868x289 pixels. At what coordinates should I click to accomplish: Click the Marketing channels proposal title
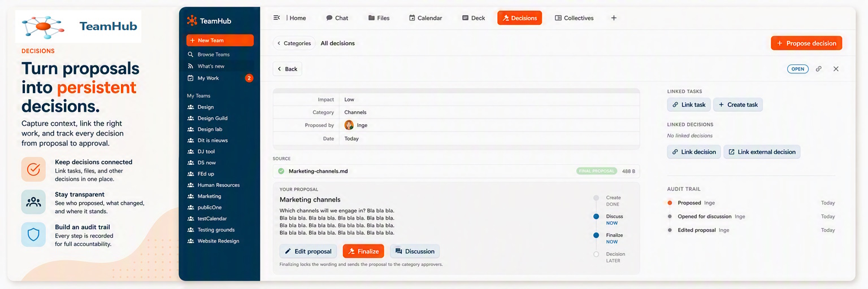tap(310, 200)
